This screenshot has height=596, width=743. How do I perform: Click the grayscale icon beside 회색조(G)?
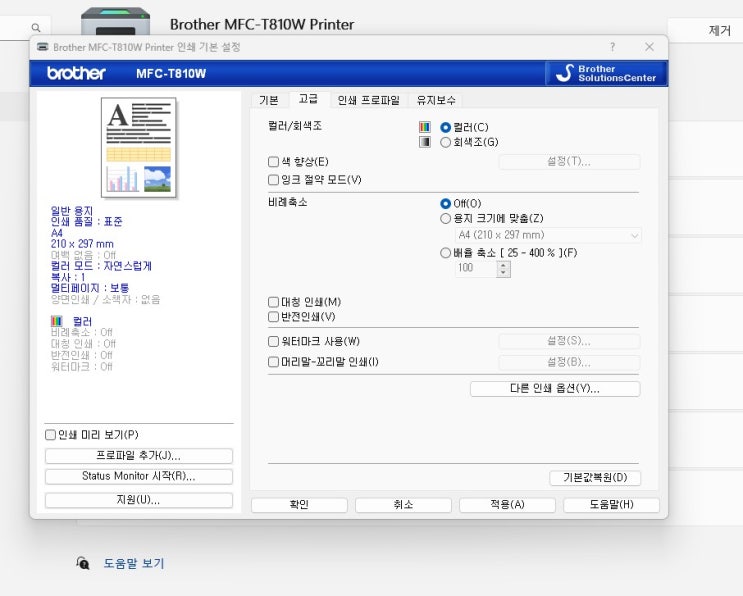[425, 142]
